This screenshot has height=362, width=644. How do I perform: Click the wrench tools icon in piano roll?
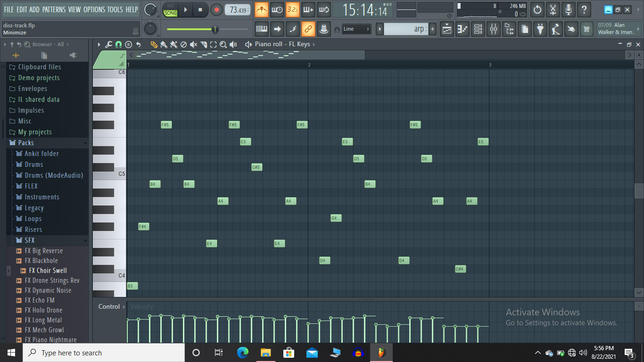[108, 44]
